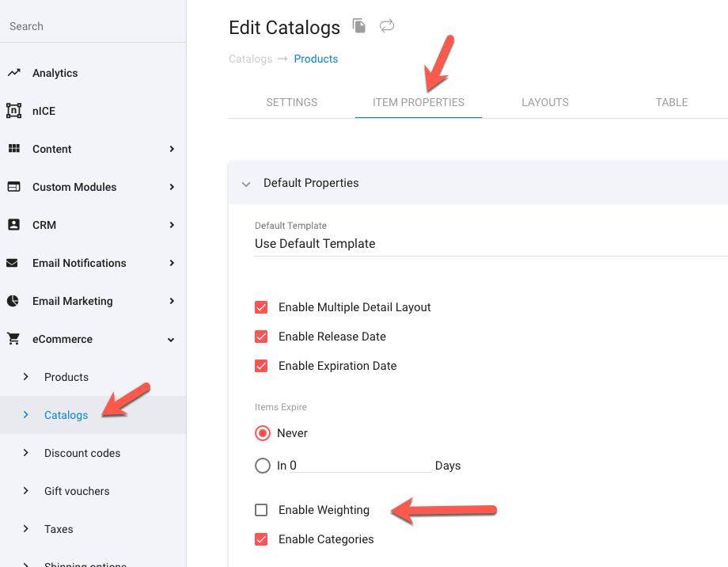Click the eCommerce shopping cart icon

13,339
